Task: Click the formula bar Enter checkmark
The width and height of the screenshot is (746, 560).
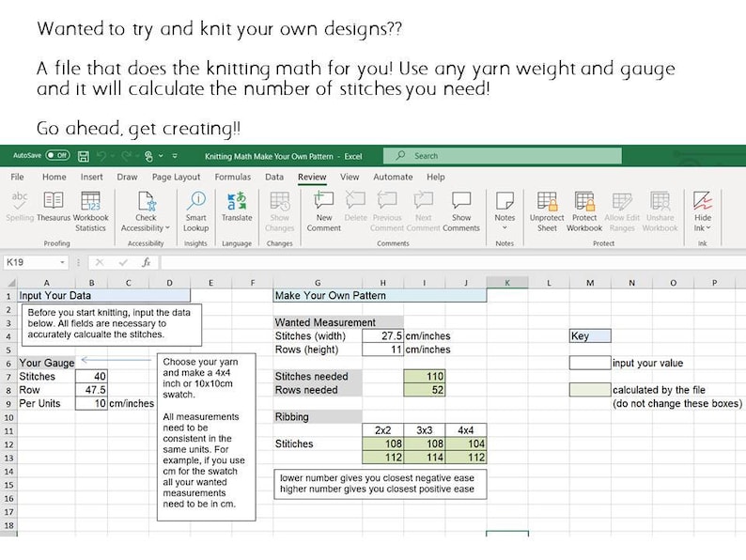Action: click(123, 263)
